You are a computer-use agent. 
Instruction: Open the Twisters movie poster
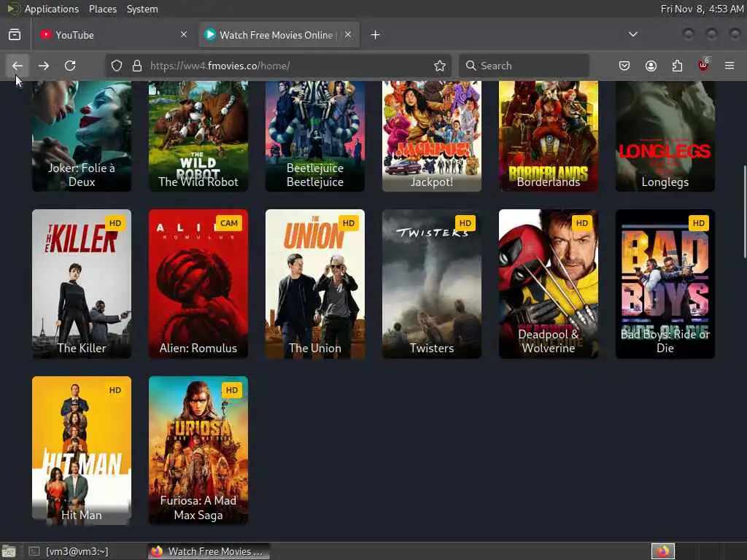tap(432, 284)
